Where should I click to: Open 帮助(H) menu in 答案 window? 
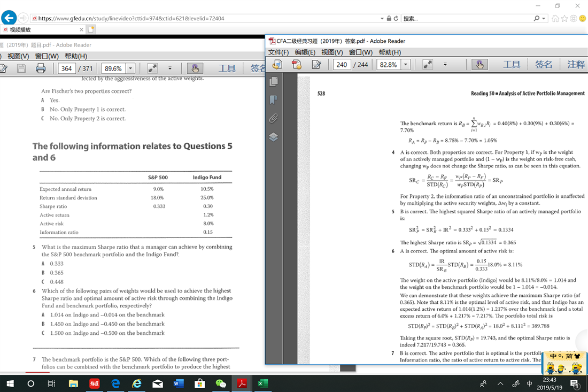[390, 52]
